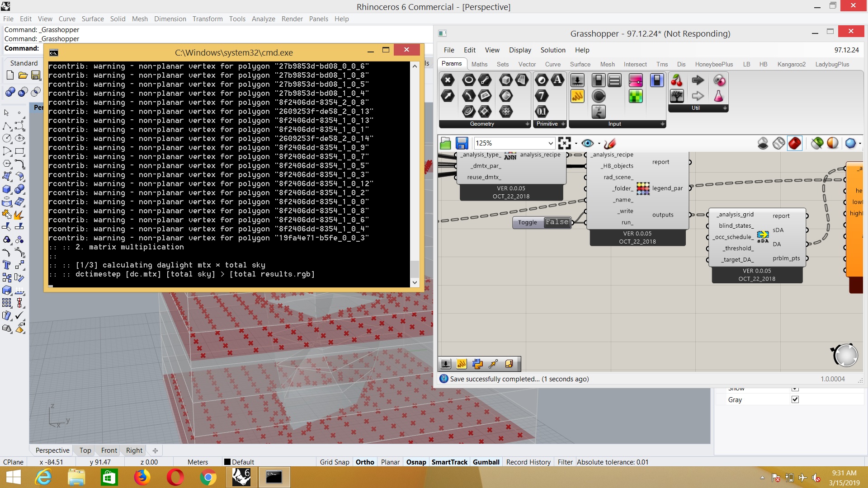Select the Circle parameter icon in Geometry
Image resolution: width=868 pixels, height=488 pixels.
coord(469,80)
